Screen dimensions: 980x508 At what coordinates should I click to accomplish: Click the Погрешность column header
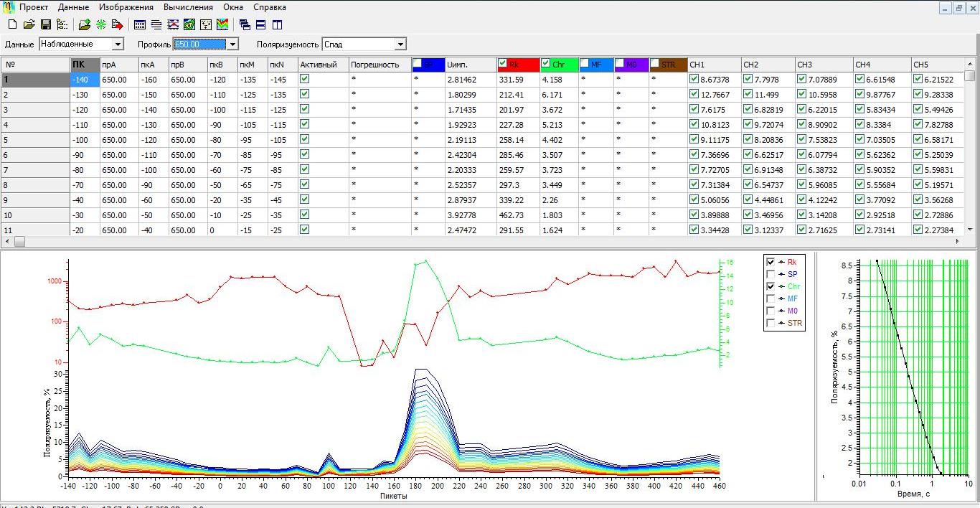pyautogui.click(x=380, y=65)
